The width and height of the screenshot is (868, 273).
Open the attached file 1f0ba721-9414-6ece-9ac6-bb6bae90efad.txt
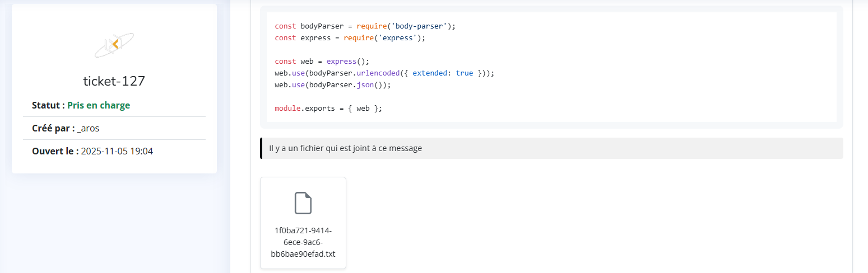pyautogui.click(x=303, y=242)
